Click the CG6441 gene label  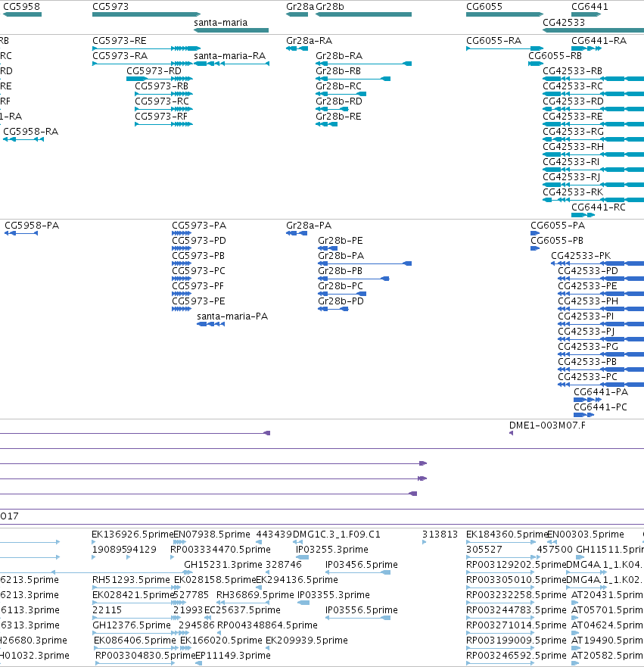pos(590,7)
